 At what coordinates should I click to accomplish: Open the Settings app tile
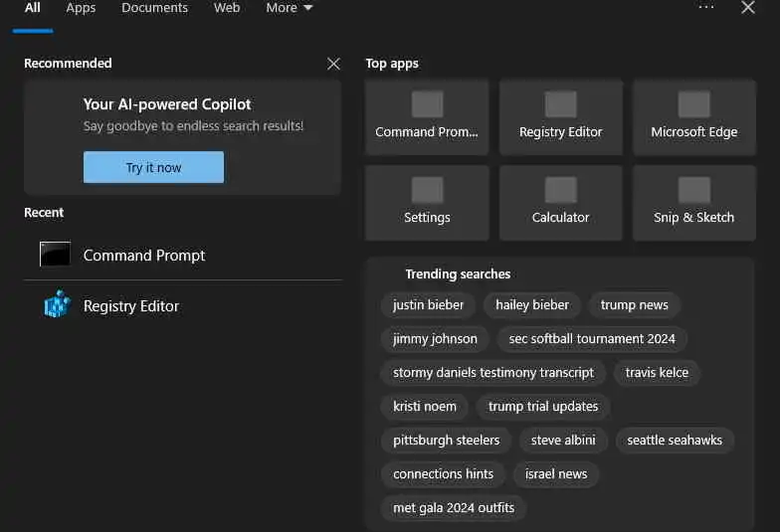(x=427, y=203)
